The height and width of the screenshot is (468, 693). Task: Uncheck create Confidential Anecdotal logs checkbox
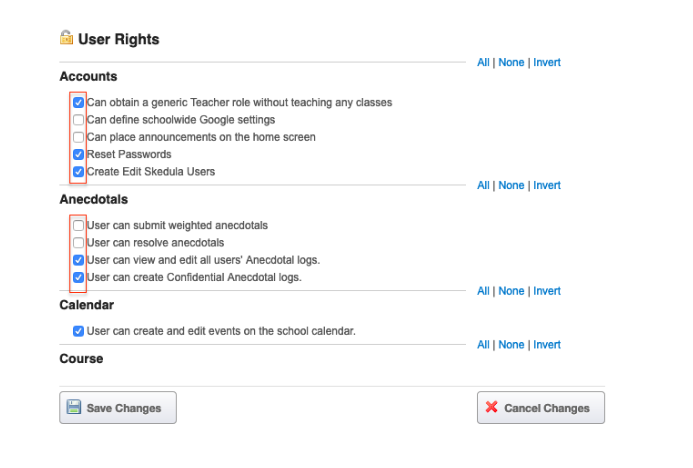(78, 277)
